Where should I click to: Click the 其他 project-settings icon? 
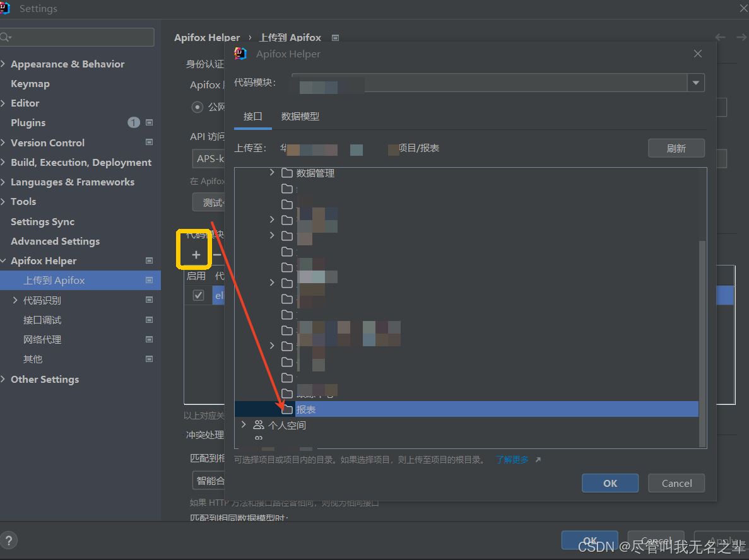[149, 359]
